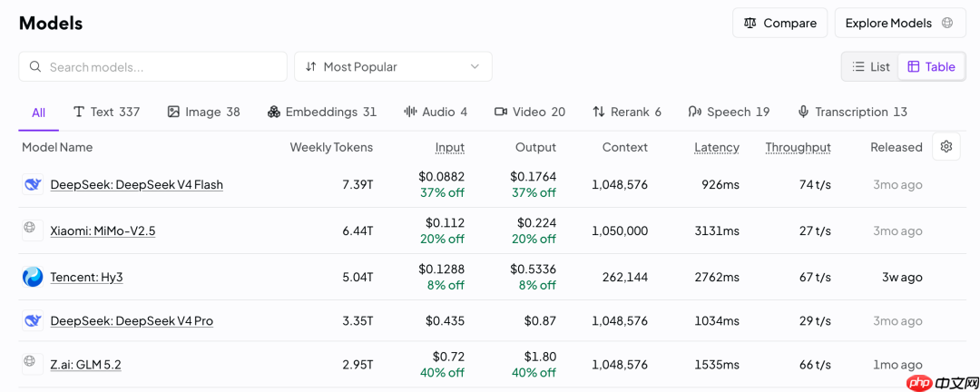The width and height of the screenshot is (980, 392).
Task: Click the Text tab's T icon
Action: pos(79,112)
